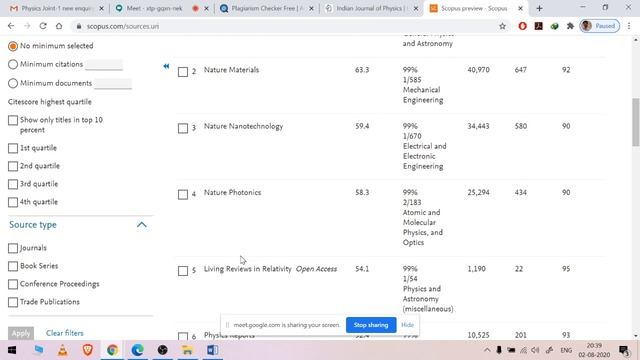
Task: Open the ENG language indicator
Action: 566,350
